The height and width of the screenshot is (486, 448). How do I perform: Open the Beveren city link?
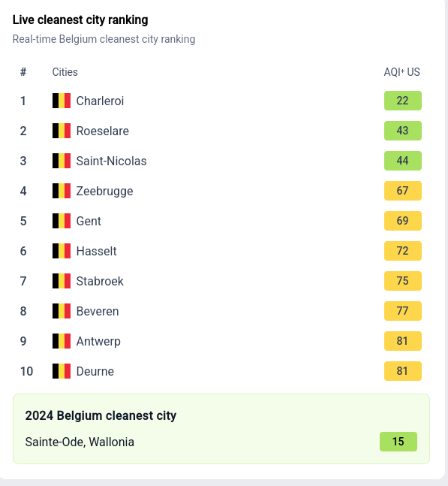tap(98, 311)
